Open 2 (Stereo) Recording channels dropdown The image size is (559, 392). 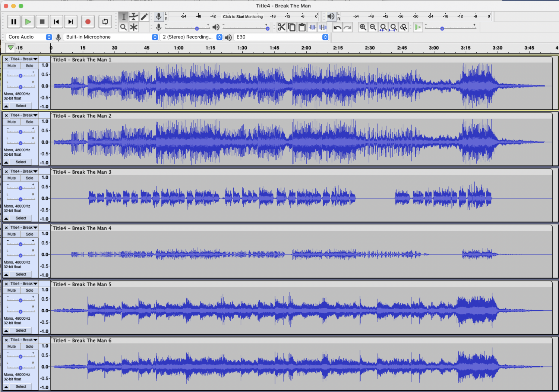(x=191, y=37)
